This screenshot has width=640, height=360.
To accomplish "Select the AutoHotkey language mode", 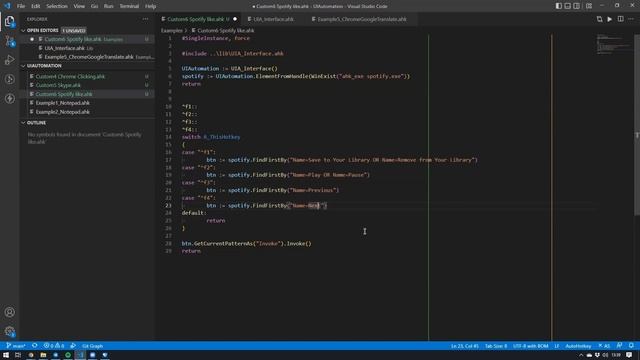I will (x=578, y=346).
